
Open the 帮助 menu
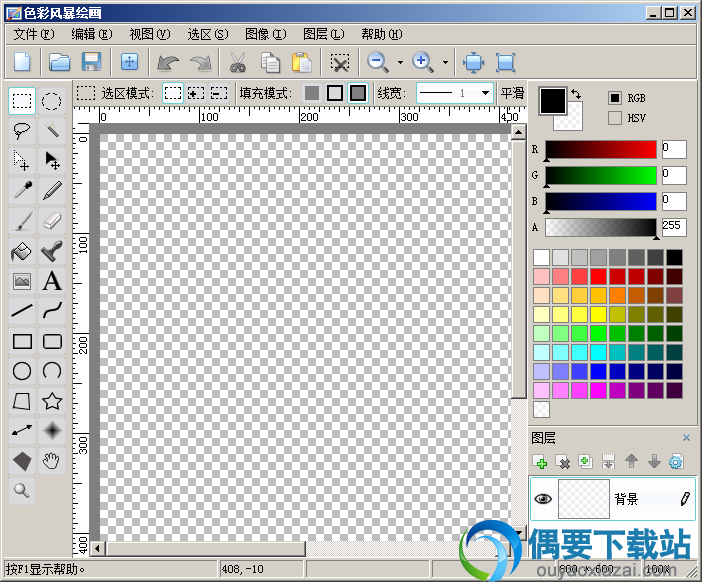pyautogui.click(x=381, y=34)
